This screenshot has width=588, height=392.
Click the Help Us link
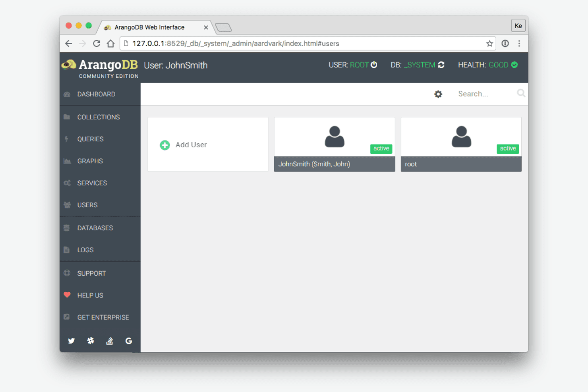tap(100, 295)
